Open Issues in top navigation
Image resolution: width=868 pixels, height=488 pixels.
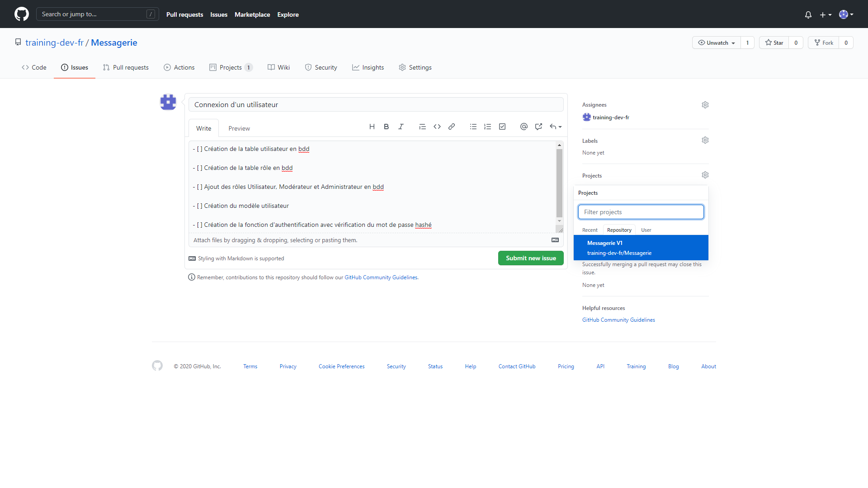tap(219, 14)
